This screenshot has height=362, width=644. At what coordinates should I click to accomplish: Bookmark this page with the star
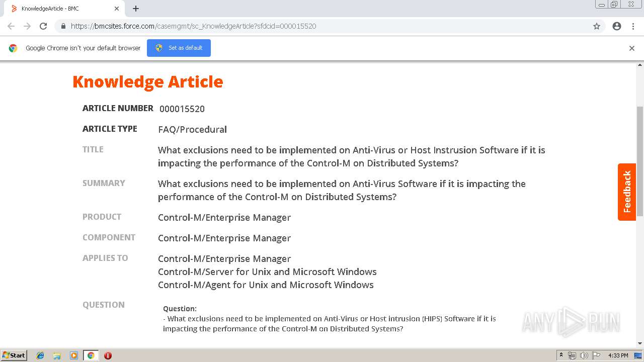[x=597, y=26]
